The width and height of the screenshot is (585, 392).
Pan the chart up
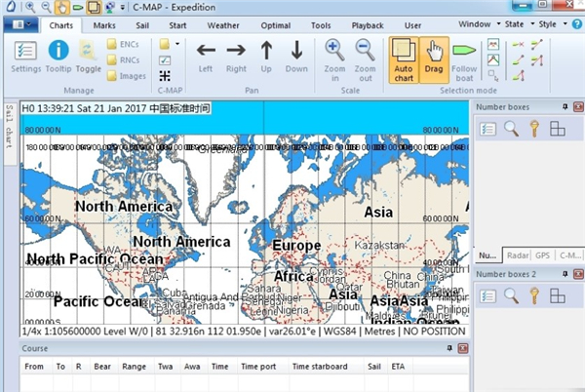[266, 58]
